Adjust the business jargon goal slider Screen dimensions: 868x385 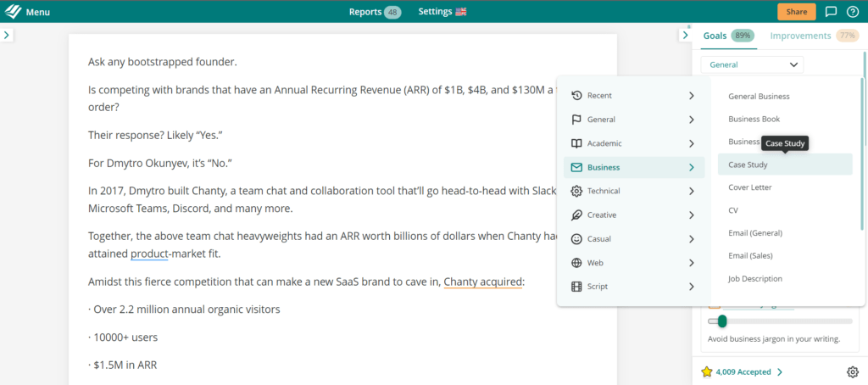(x=722, y=321)
